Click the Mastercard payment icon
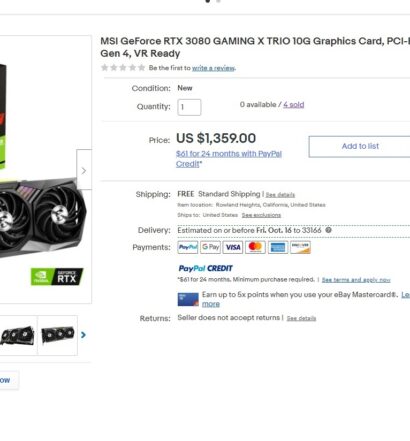The height and width of the screenshot is (441, 410). [255, 247]
